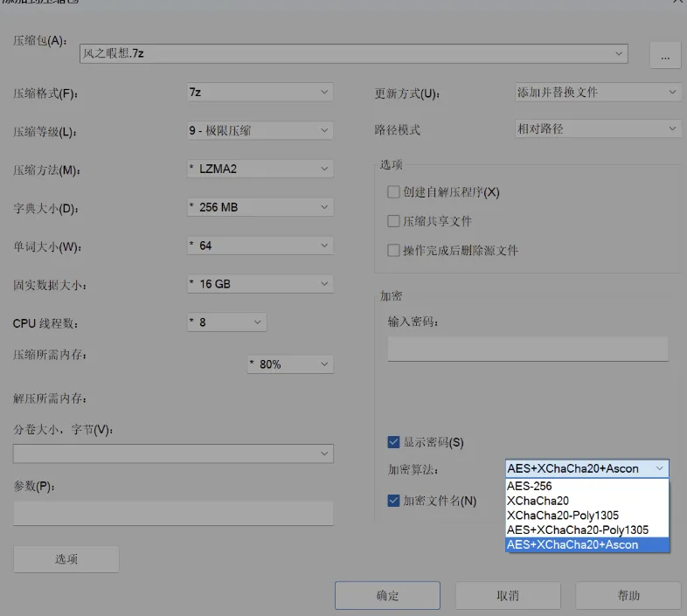Image resolution: width=687 pixels, height=616 pixels.
Task: Select AES-256 from encryption list
Action: (587, 486)
